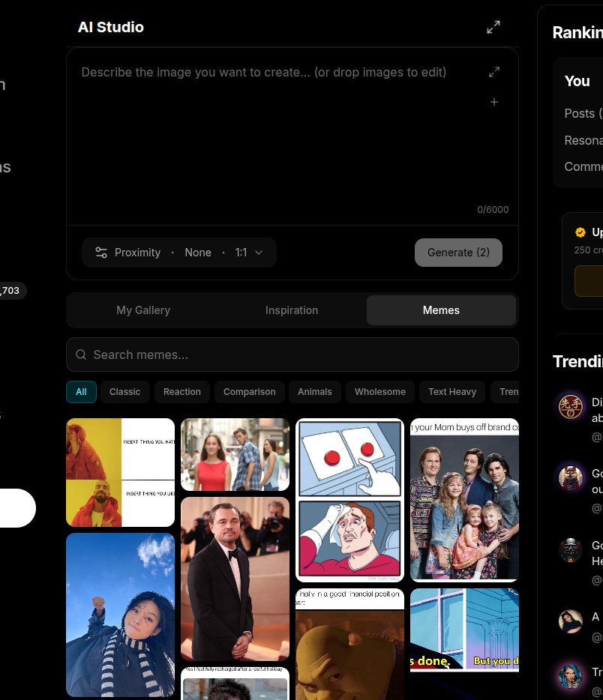Filter memes by Comparison
The width and height of the screenshot is (603, 700).
[x=249, y=392]
